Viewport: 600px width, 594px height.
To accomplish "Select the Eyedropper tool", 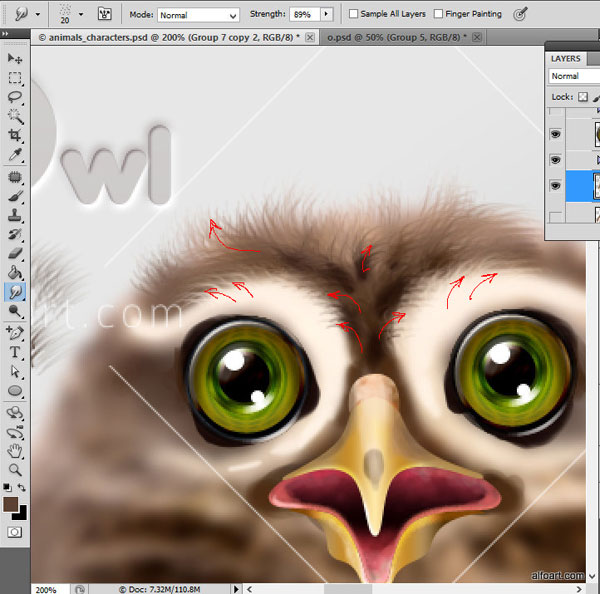I will 15,154.
